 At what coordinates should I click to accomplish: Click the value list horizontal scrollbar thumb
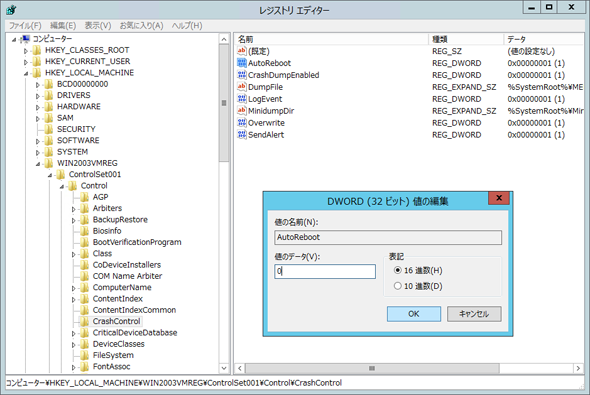click(x=372, y=368)
